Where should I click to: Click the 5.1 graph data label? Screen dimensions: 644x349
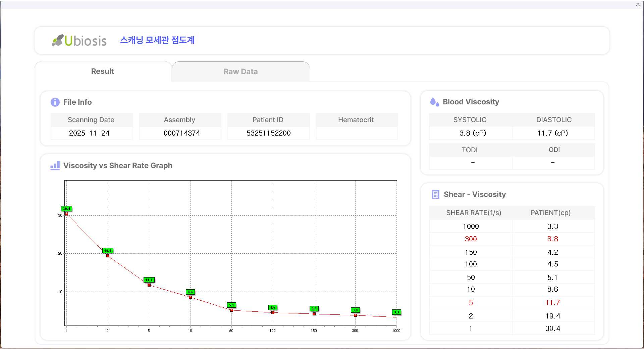coord(231,305)
